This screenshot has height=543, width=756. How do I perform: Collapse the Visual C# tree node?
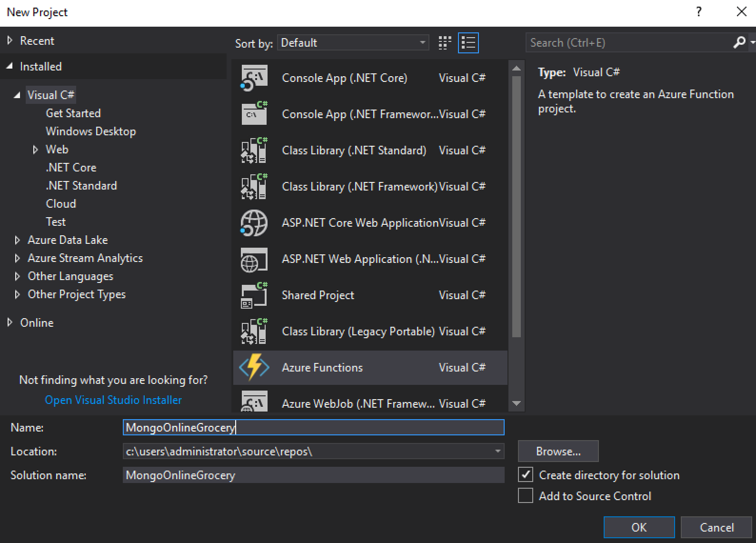[17, 95]
